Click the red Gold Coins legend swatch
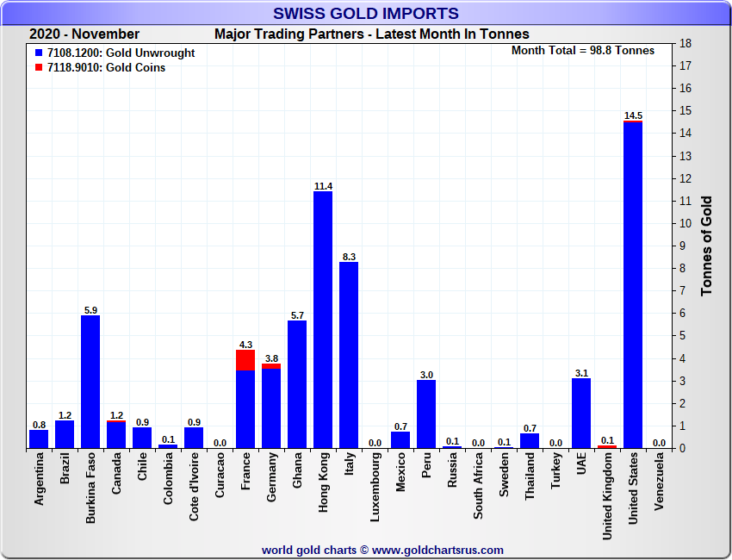Viewport: 732px width, 560px height. coord(38,67)
